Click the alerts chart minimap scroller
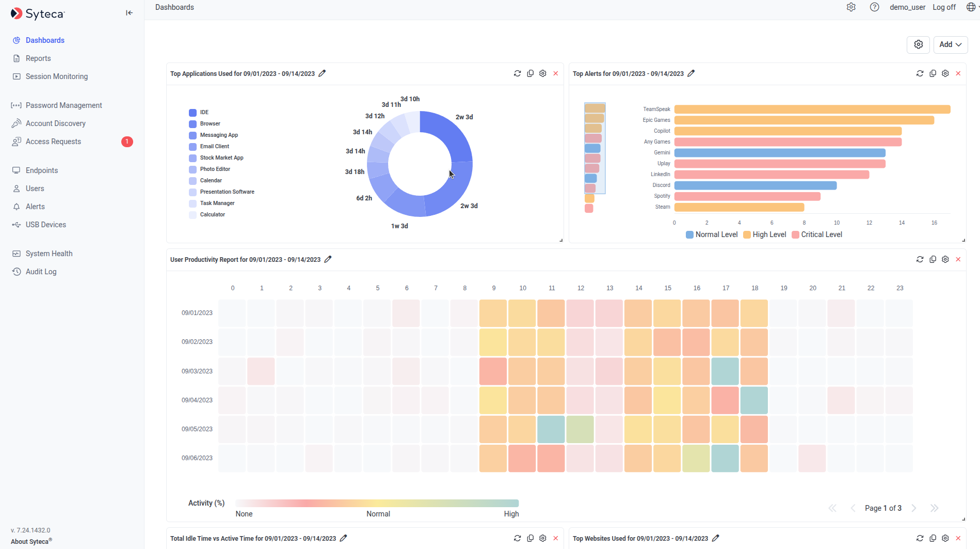This screenshot has height=549, width=980. tap(595, 148)
